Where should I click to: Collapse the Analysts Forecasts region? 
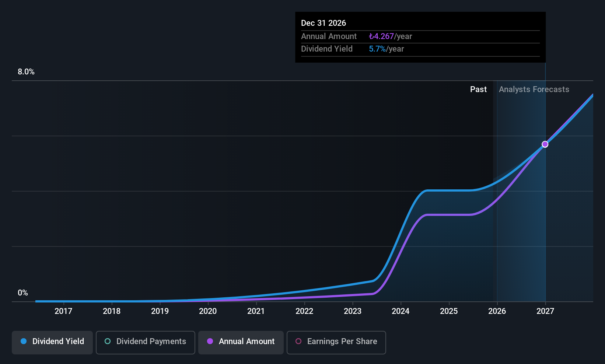pos(534,89)
